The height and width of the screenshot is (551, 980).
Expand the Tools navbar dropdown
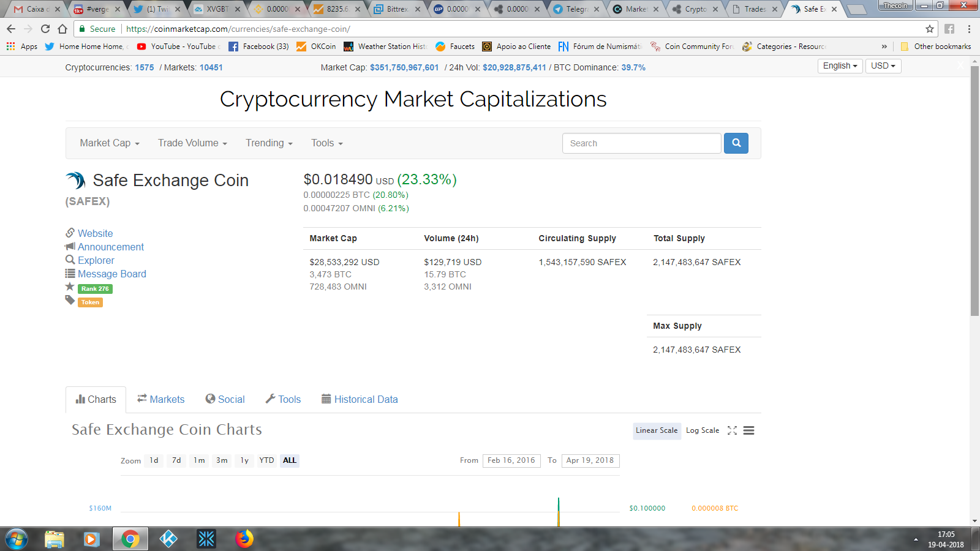click(326, 143)
